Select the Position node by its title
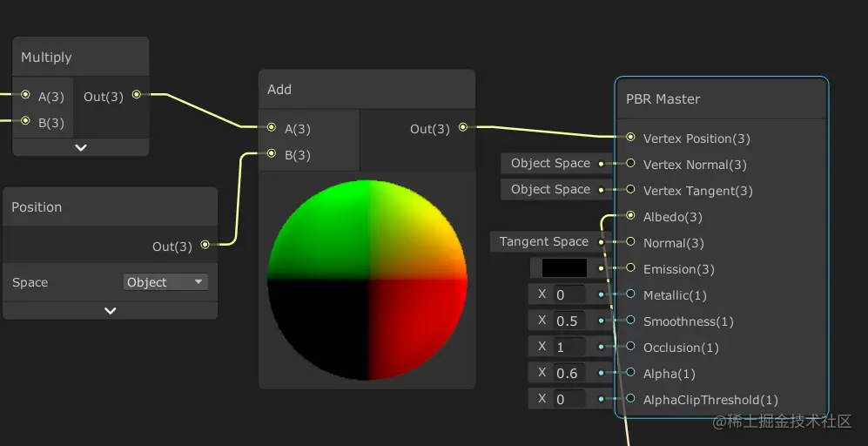Viewport: 868px width, 446px height. [x=37, y=207]
